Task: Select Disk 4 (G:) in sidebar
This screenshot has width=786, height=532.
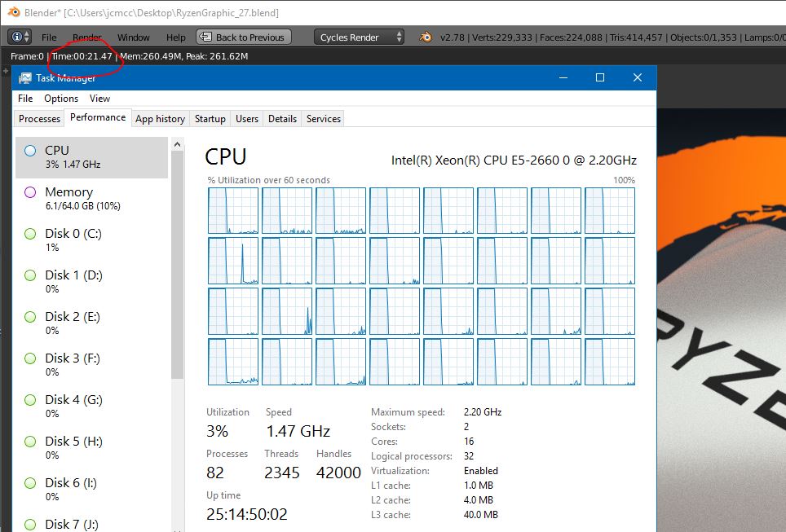Action: [x=92, y=407]
